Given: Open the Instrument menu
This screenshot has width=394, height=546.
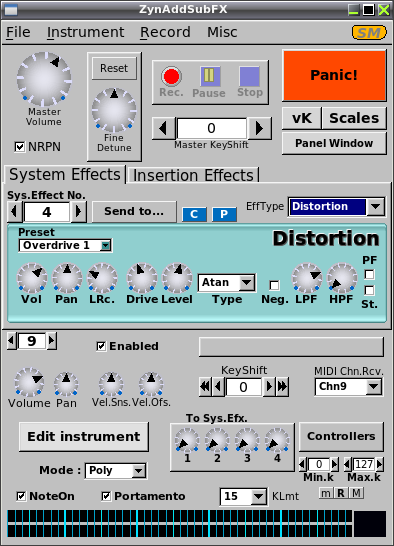Looking at the screenshot, I should (x=85, y=32).
